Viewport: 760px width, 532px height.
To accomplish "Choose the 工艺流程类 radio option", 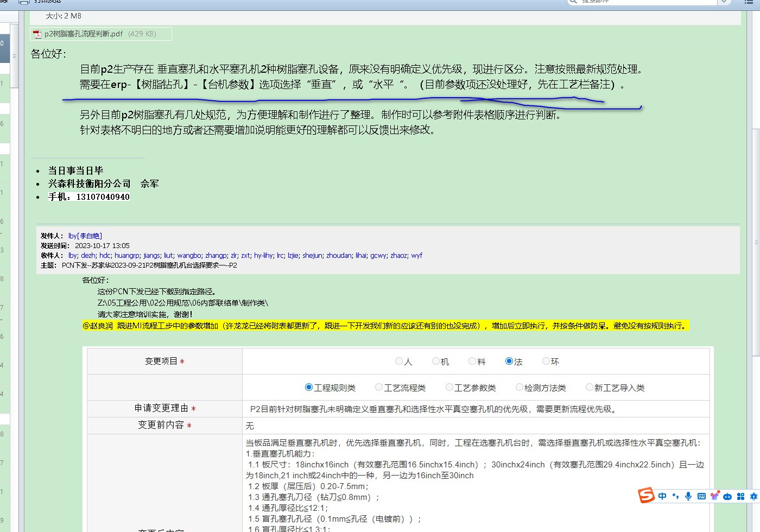I will point(379,387).
